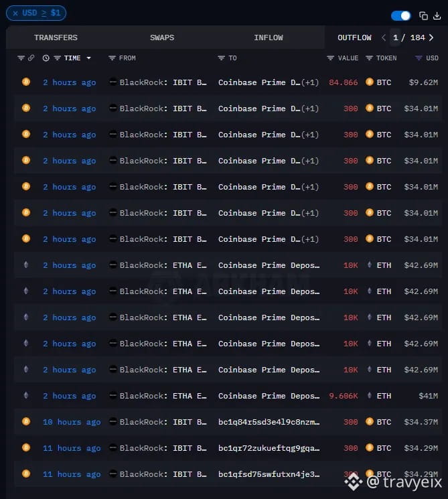
Task: Click BTC token in the $34.37M row
Action: coord(384,422)
